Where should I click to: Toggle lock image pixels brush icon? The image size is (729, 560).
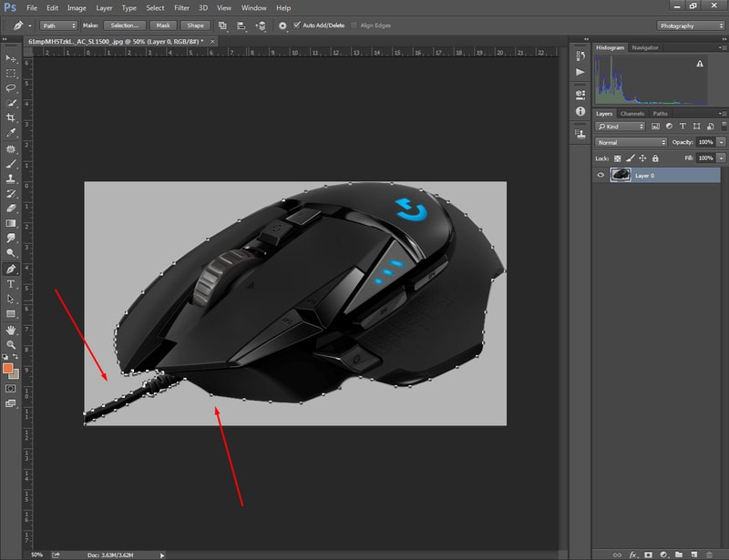coord(630,158)
